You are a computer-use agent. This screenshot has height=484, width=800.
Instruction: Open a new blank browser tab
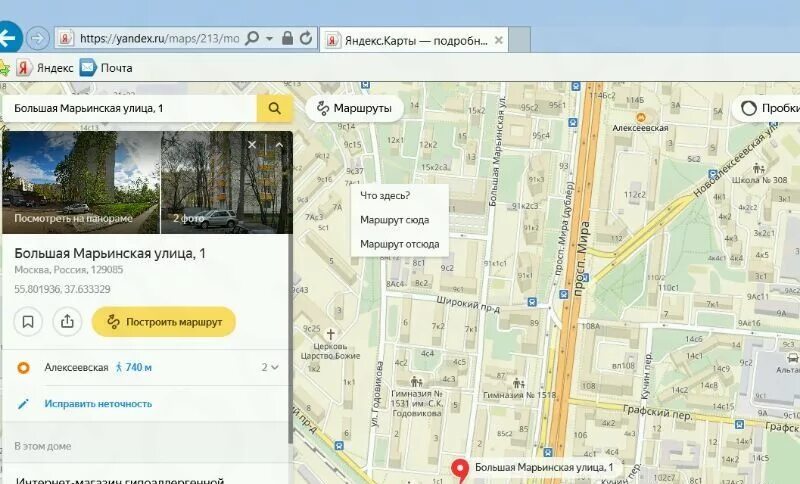(519, 40)
